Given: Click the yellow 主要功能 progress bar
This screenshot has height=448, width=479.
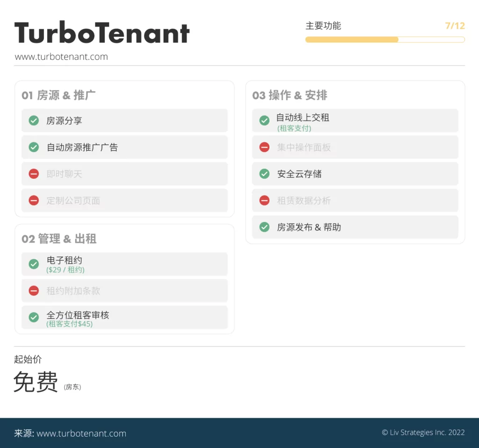Looking at the screenshot, I should coord(385,40).
